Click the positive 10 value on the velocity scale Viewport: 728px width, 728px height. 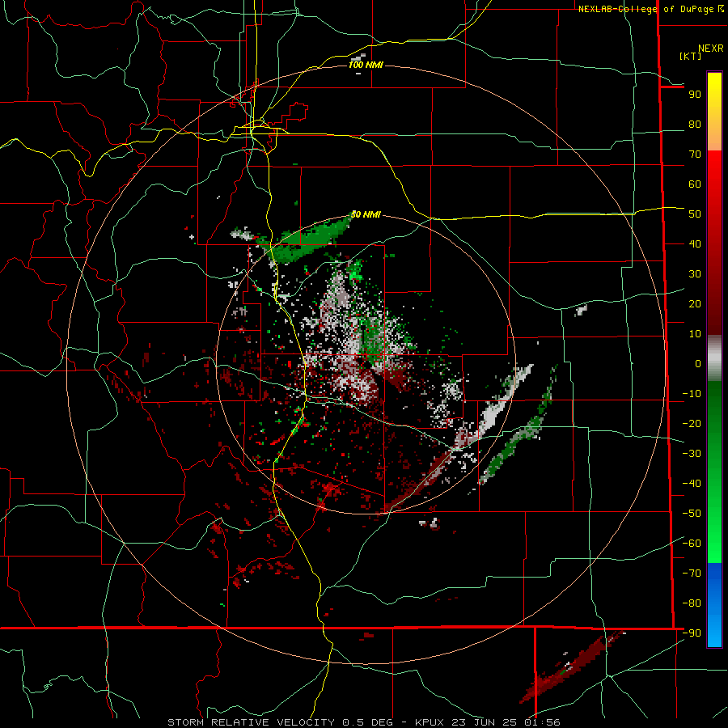[x=695, y=334]
